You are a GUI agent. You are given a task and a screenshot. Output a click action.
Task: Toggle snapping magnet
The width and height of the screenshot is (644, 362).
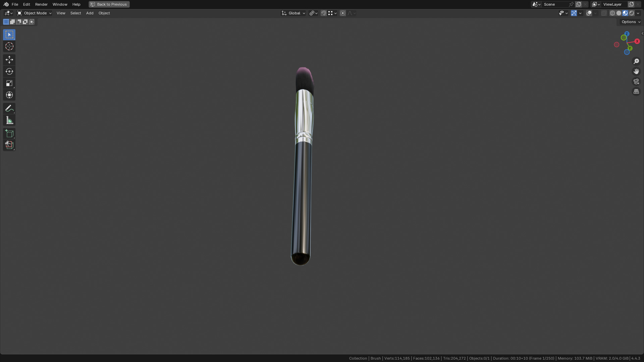324,13
